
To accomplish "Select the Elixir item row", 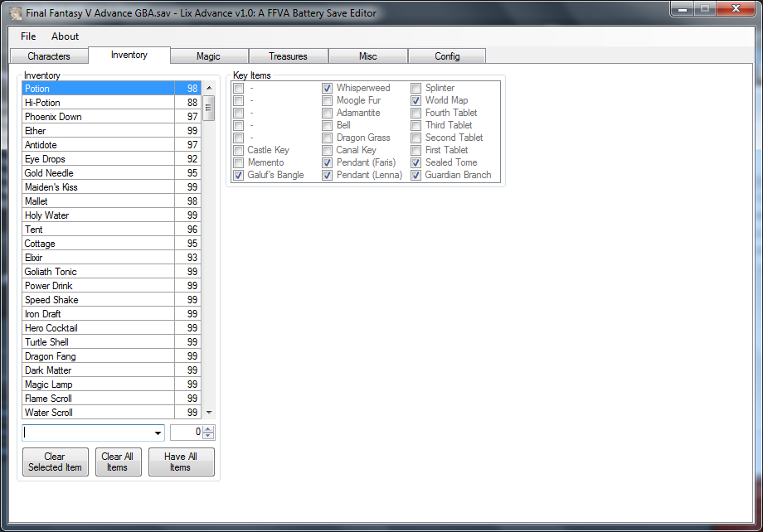I will point(111,258).
